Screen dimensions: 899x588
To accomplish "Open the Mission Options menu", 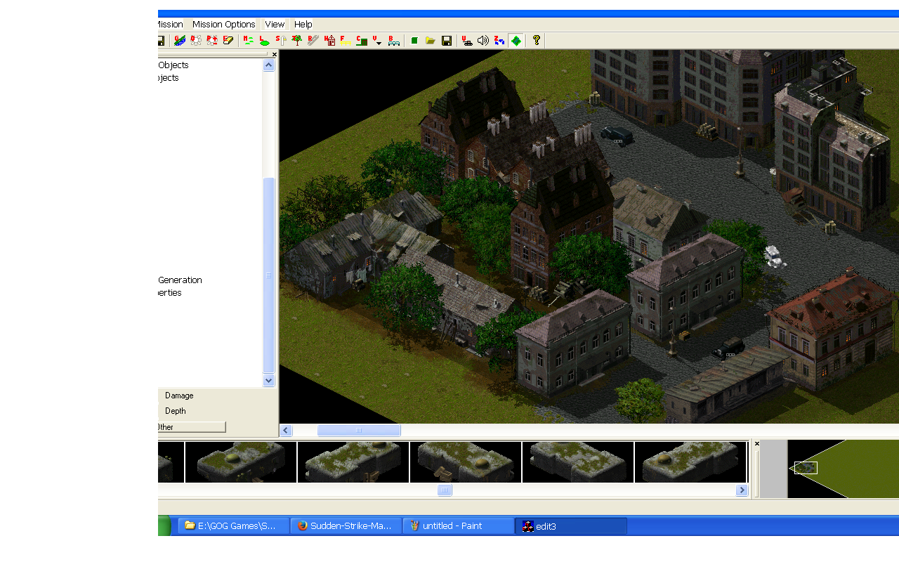I will coord(224,25).
